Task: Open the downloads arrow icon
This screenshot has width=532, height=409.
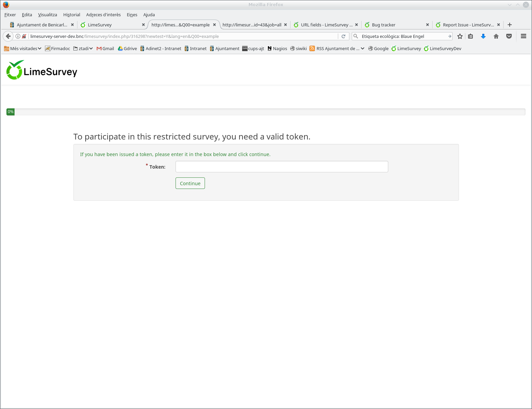Action: pyautogui.click(x=483, y=36)
